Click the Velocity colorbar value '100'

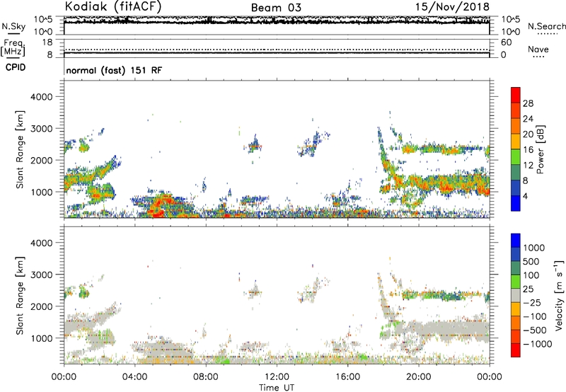(x=531, y=275)
